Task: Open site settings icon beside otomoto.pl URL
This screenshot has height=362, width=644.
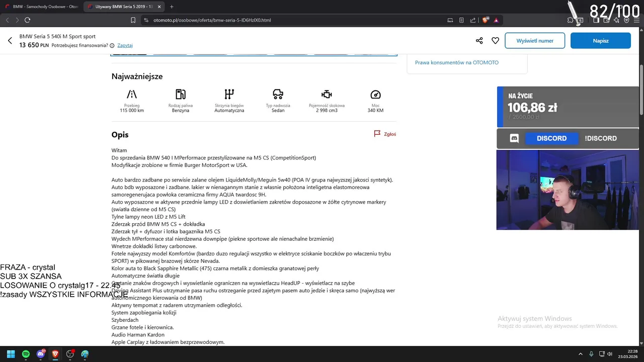Action: click(146, 20)
